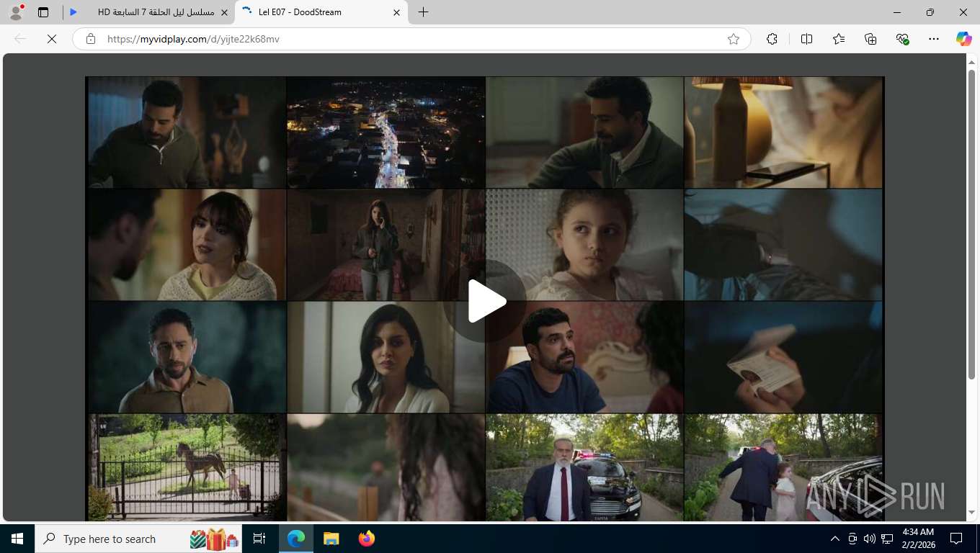Show hidden system tray icons
Viewport: 980px width, 553px height.
[x=835, y=539]
